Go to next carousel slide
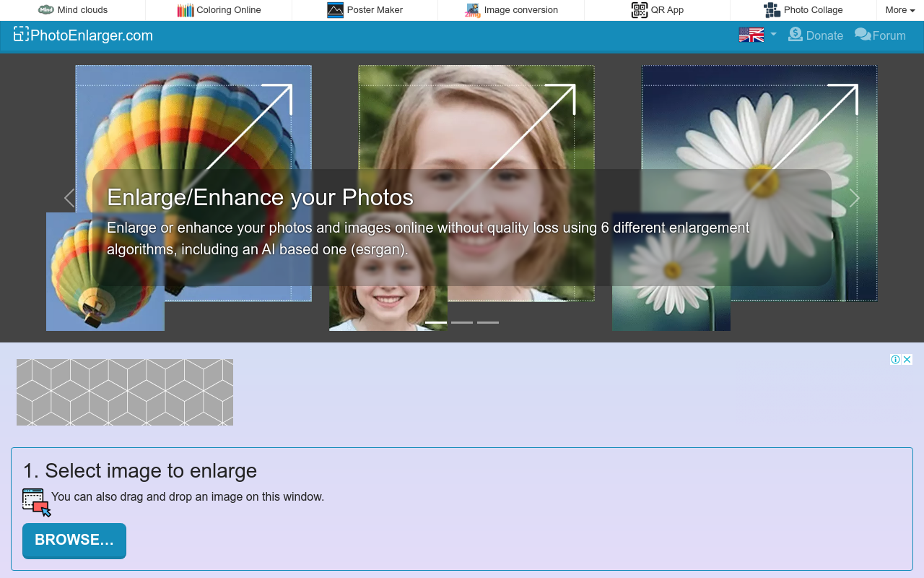The image size is (924, 578). click(x=855, y=198)
